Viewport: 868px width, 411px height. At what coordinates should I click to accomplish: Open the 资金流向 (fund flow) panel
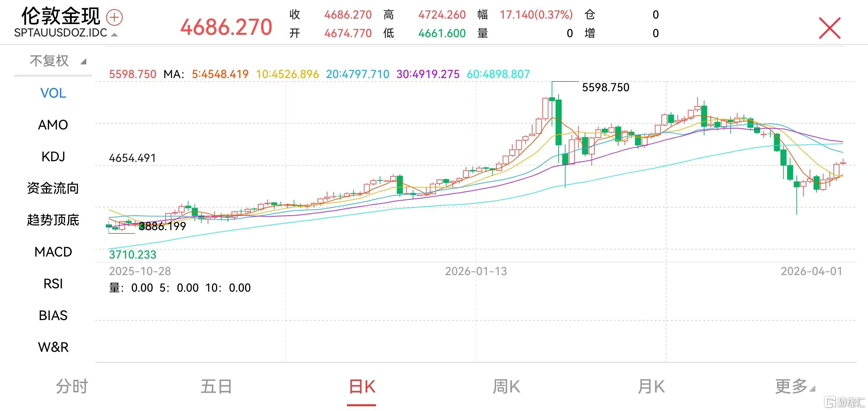pos(53,188)
